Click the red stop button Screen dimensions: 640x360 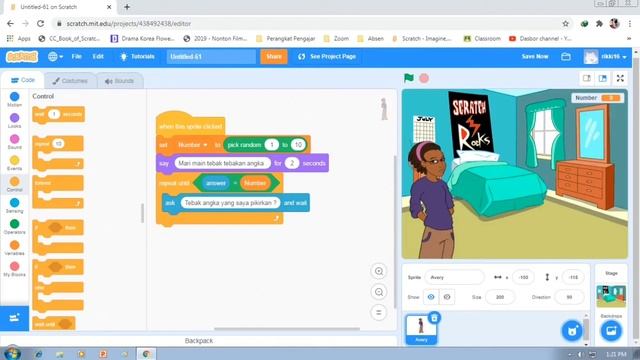(x=424, y=78)
